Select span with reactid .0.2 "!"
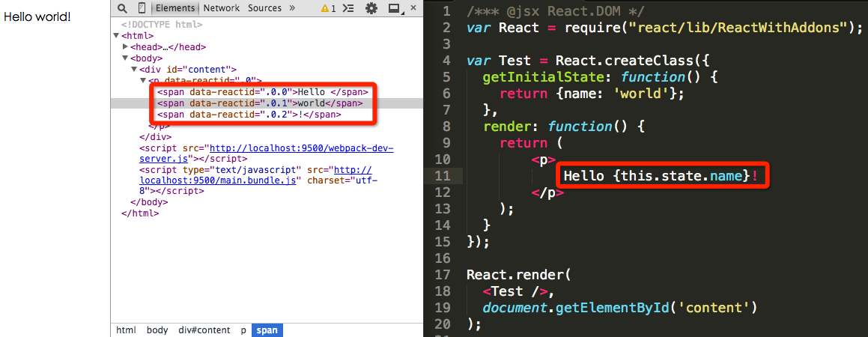This screenshot has height=337, width=868. tap(249, 115)
